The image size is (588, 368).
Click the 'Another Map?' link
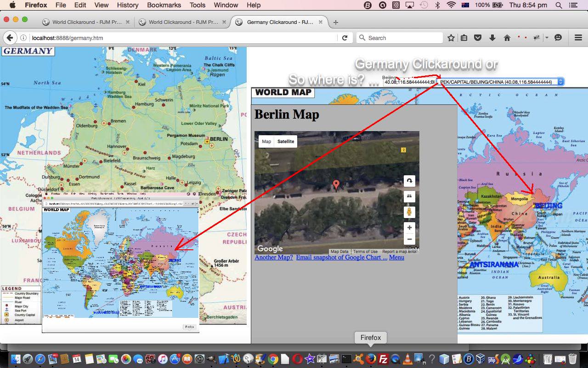pyautogui.click(x=274, y=257)
